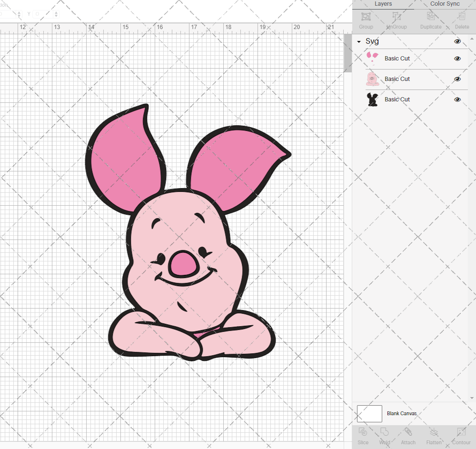Click the Duplicate icon

(431, 16)
